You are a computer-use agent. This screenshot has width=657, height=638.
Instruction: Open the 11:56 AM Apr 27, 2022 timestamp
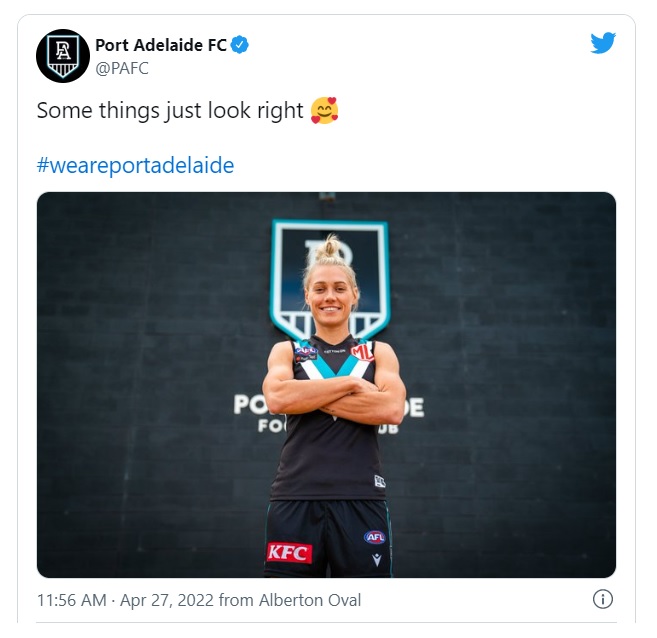pos(125,600)
